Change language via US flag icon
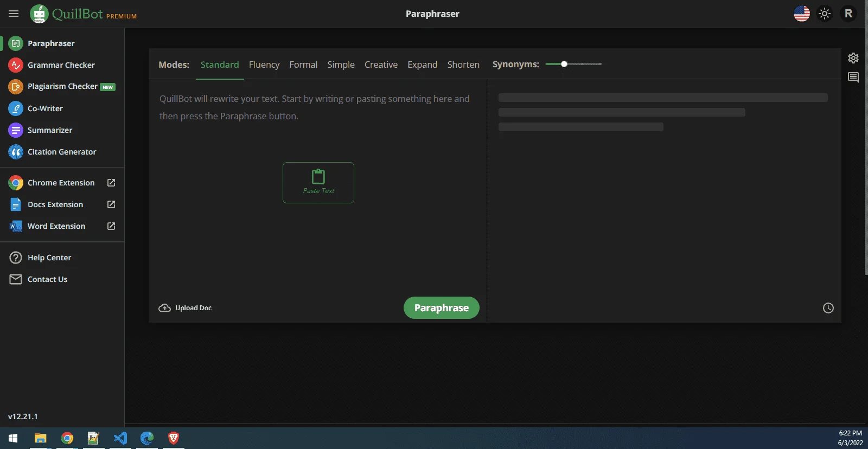Image resolution: width=868 pixels, height=449 pixels. [802, 14]
